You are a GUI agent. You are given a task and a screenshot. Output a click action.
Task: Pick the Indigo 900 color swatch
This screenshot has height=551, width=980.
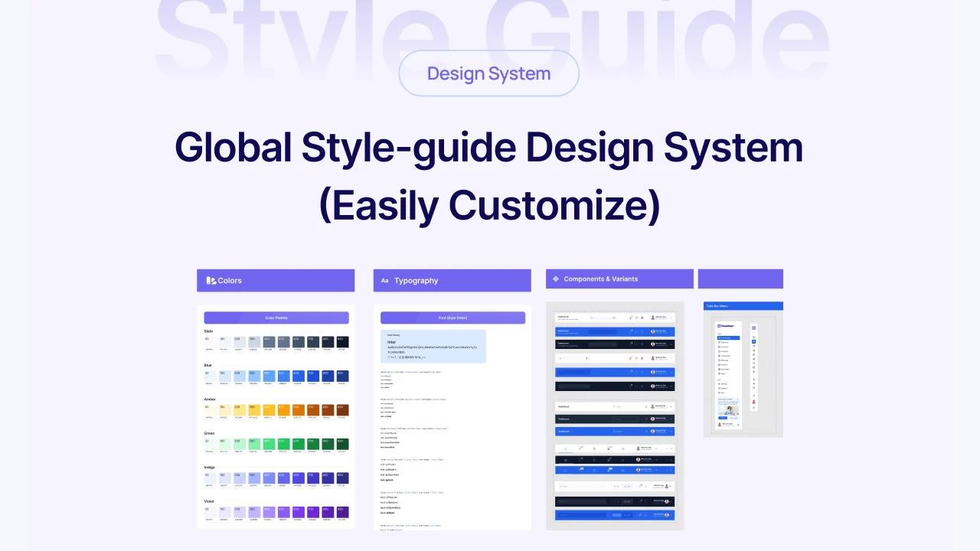click(341, 478)
